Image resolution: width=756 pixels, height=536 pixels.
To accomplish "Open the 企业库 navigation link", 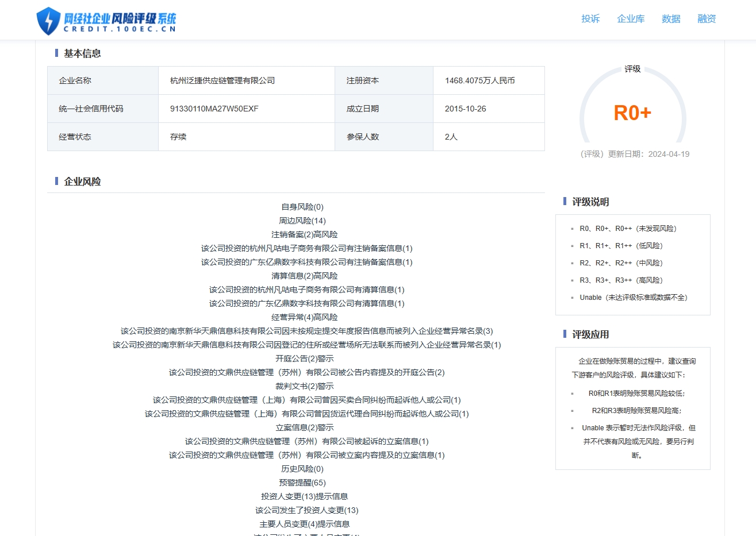I will click(x=631, y=19).
